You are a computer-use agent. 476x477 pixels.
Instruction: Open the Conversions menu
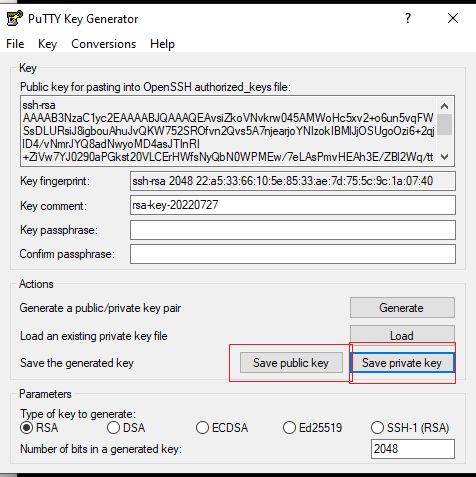(104, 44)
